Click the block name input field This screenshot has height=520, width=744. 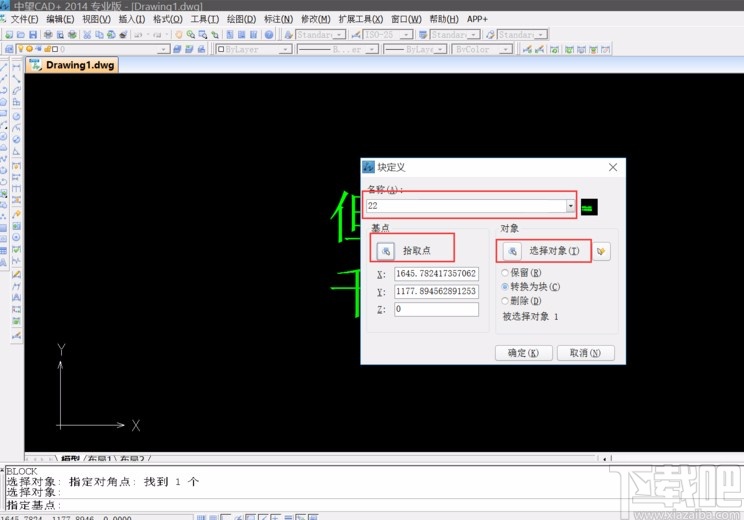pyautogui.click(x=466, y=206)
